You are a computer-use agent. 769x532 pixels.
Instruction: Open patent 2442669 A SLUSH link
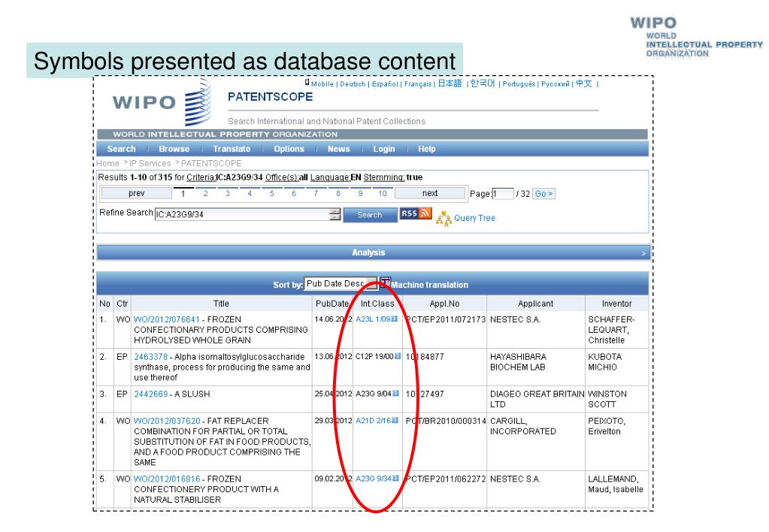(150, 394)
